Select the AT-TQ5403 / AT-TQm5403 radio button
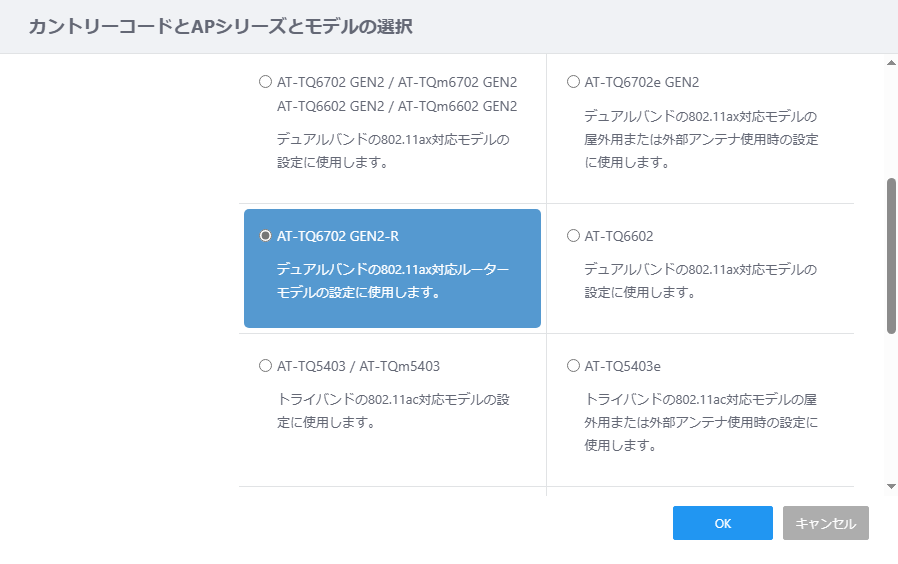This screenshot has height=564, width=898. (265, 365)
